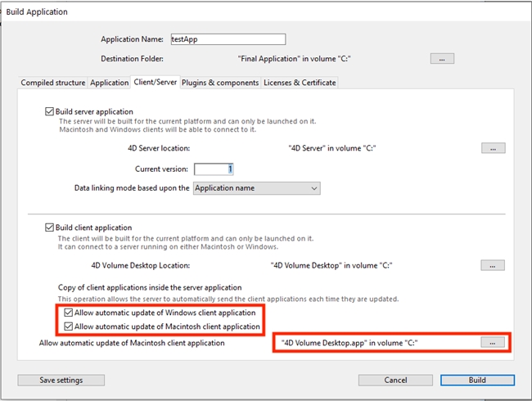Go to Plugins & components tab

pos(219,83)
